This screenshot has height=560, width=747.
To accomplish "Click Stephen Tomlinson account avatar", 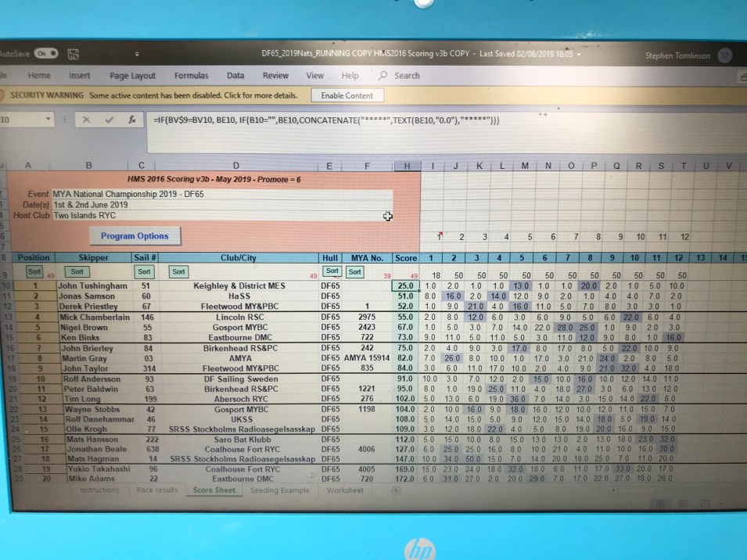I will tap(724, 56).
